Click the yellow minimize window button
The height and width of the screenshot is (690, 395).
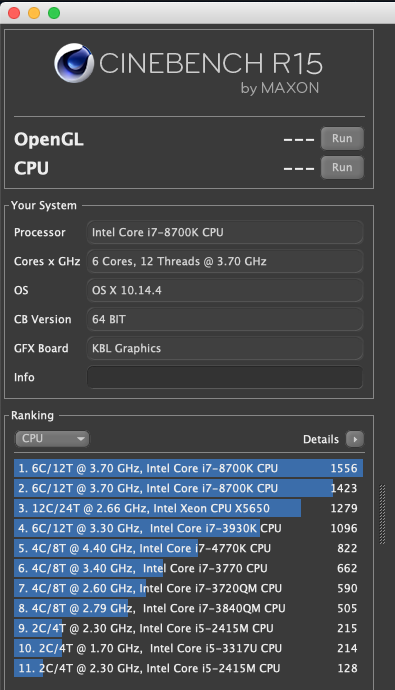[34, 13]
